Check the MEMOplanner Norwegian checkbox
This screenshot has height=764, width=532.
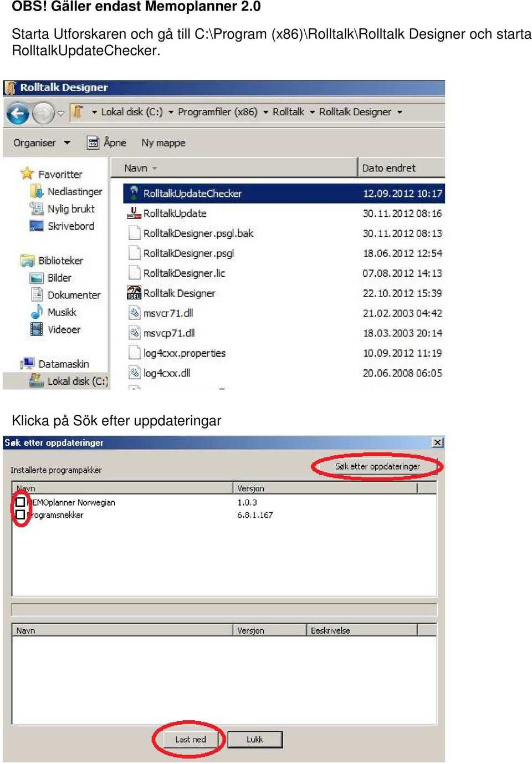point(21,502)
